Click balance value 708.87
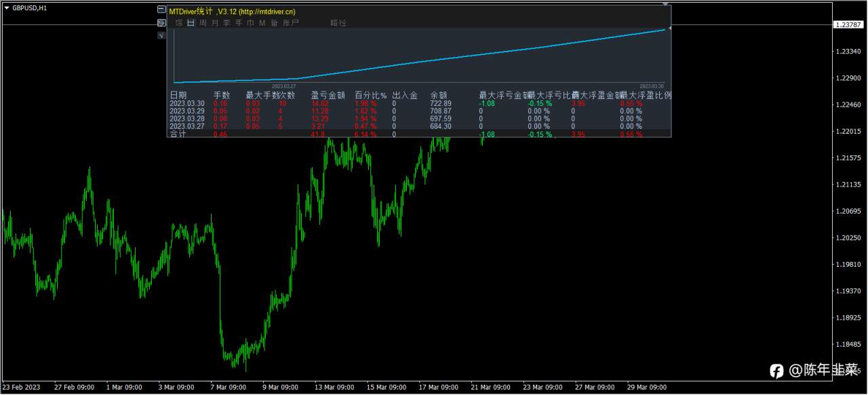This screenshot has width=868, height=395. (441, 111)
